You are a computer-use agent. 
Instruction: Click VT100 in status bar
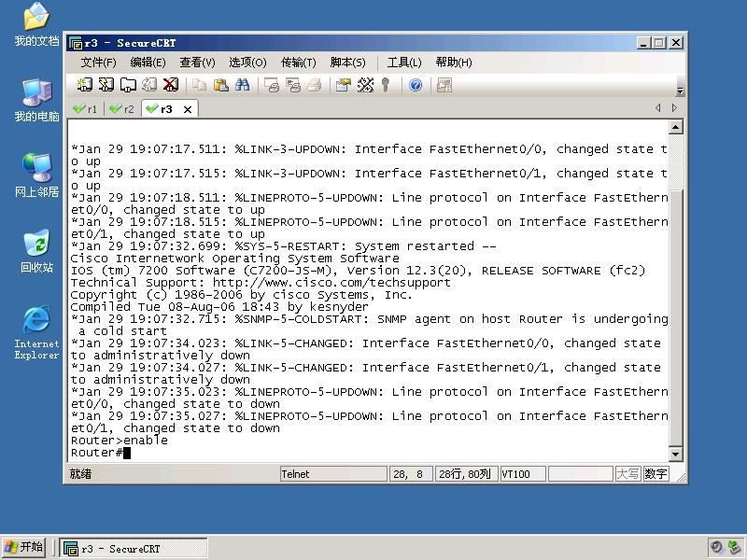(x=523, y=474)
